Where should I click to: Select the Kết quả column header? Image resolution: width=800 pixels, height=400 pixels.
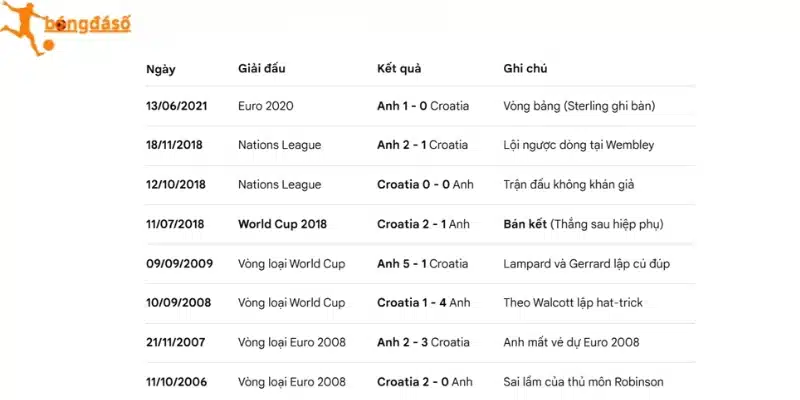pyautogui.click(x=399, y=68)
